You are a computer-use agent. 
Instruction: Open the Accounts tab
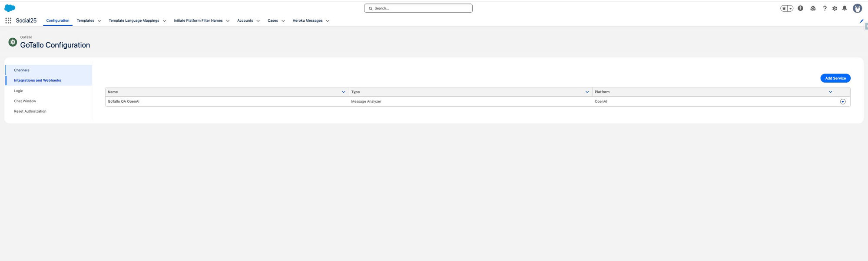pos(245,20)
